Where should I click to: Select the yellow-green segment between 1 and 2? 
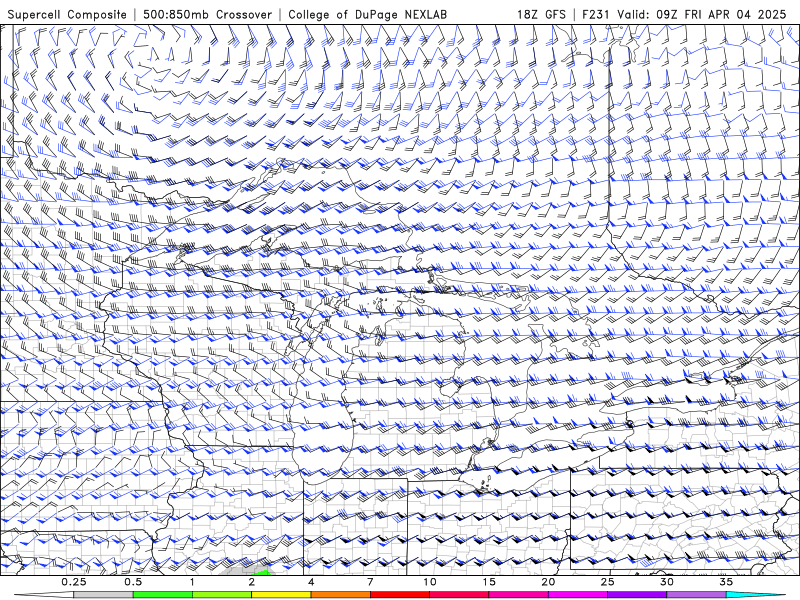pos(222,595)
